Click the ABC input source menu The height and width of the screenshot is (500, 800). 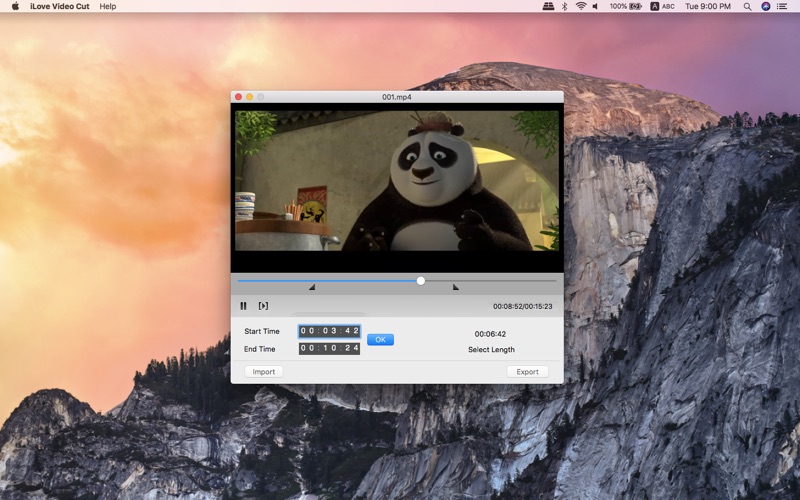[x=662, y=6]
